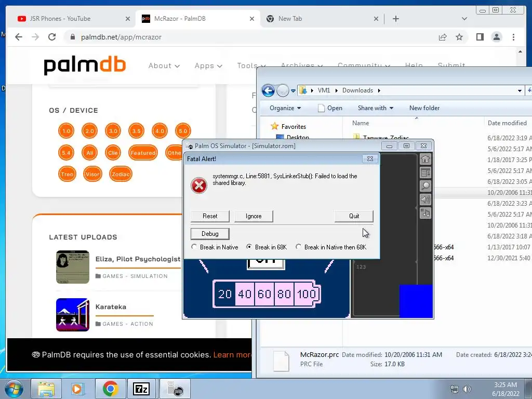Viewport: 532px width, 399px height.
Task: Click the Learn more cookie link
Action: click(x=233, y=355)
